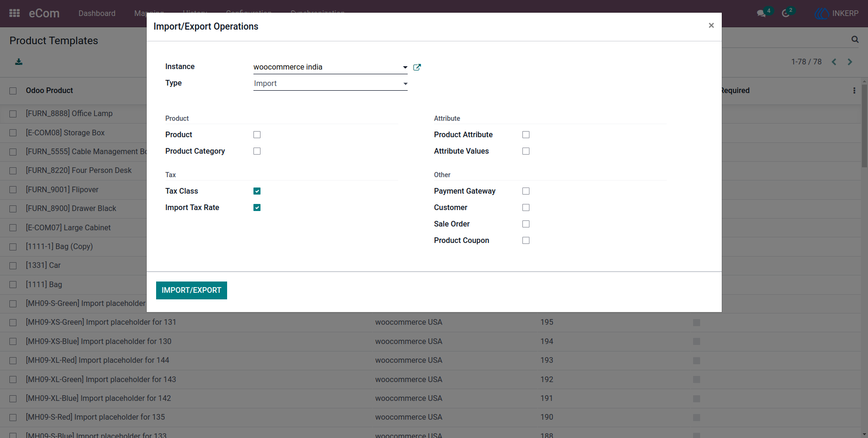The width and height of the screenshot is (868, 438).
Task: Check the Product checkbox
Action: (257, 135)
